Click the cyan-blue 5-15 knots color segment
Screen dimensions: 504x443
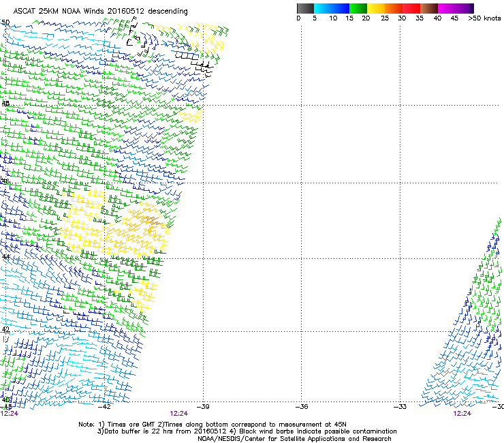[332, 8]
